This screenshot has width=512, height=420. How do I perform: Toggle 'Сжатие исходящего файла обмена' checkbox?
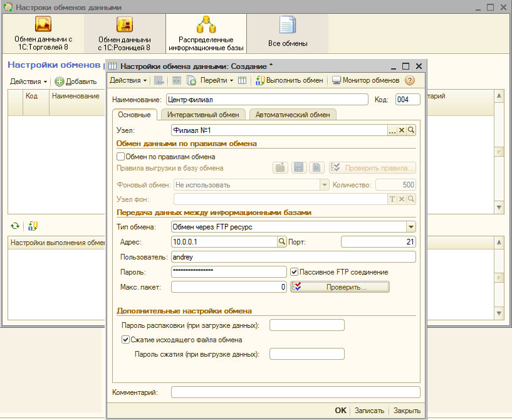point(125,340)
